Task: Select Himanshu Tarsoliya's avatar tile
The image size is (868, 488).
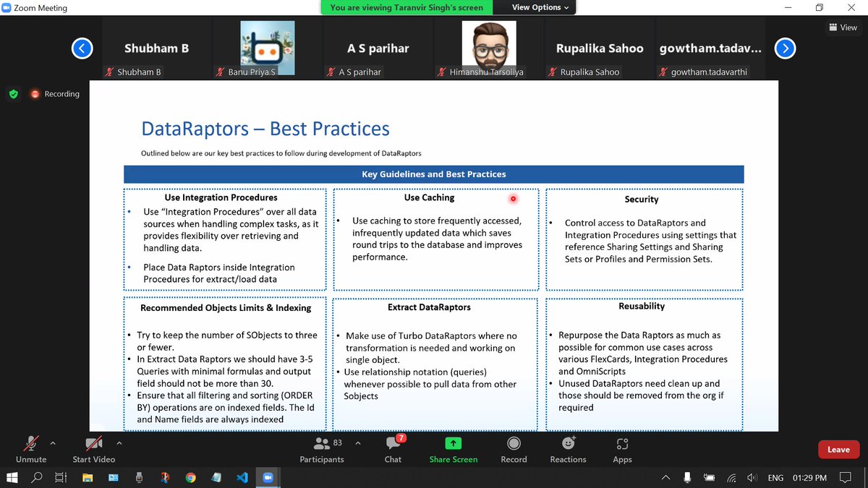Action: pos(489,48)
